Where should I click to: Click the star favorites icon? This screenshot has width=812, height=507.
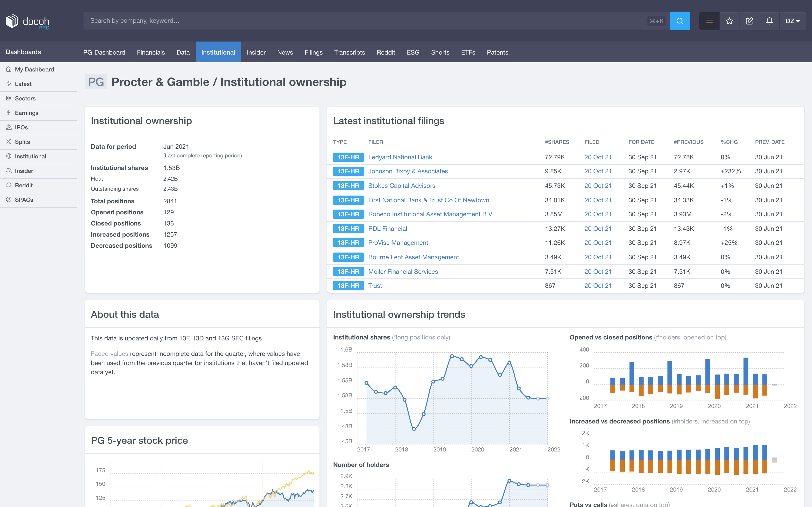729,21
